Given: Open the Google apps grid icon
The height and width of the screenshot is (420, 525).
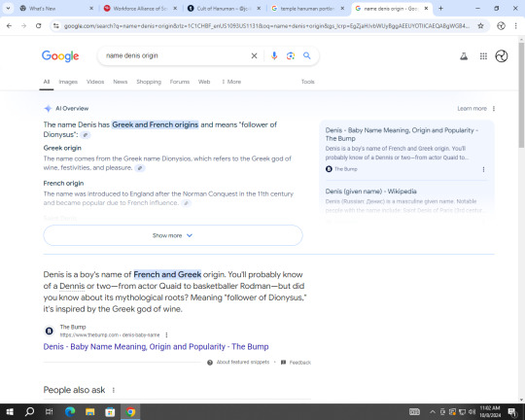Looking at the screenshot, I should click(483, 56).
